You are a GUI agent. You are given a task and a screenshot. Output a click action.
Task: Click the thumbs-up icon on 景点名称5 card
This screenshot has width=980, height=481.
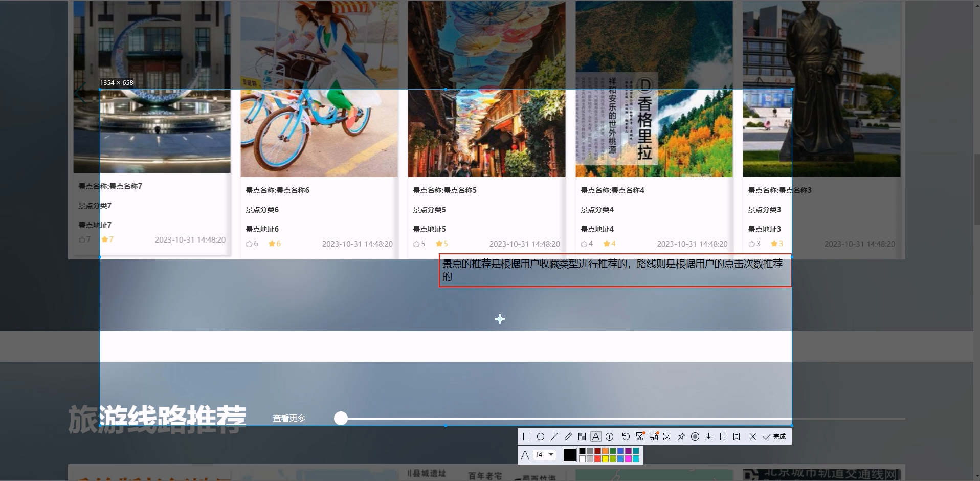(416, 244)
